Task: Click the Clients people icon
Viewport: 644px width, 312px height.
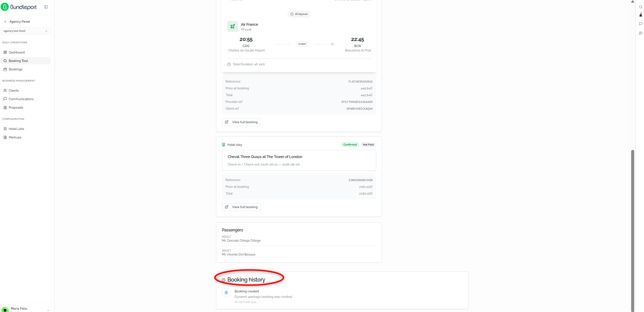Action: [x=5, y=90]
